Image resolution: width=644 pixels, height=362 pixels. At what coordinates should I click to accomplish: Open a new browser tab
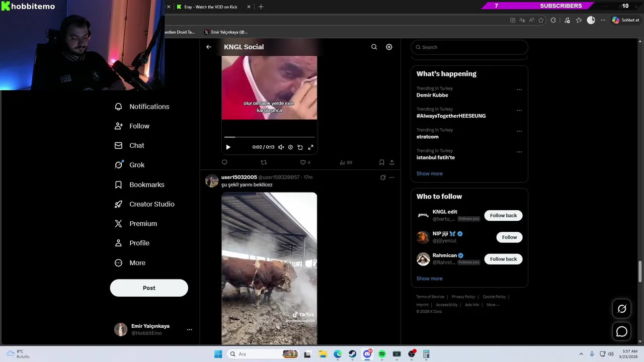[261, 7]
